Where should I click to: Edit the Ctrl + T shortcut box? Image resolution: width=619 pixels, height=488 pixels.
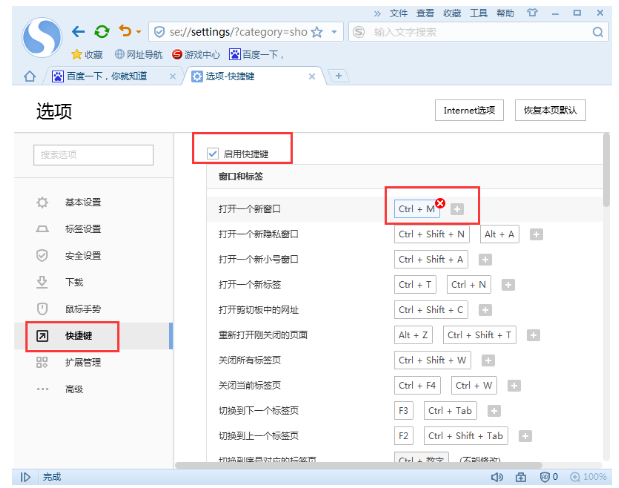415,285
